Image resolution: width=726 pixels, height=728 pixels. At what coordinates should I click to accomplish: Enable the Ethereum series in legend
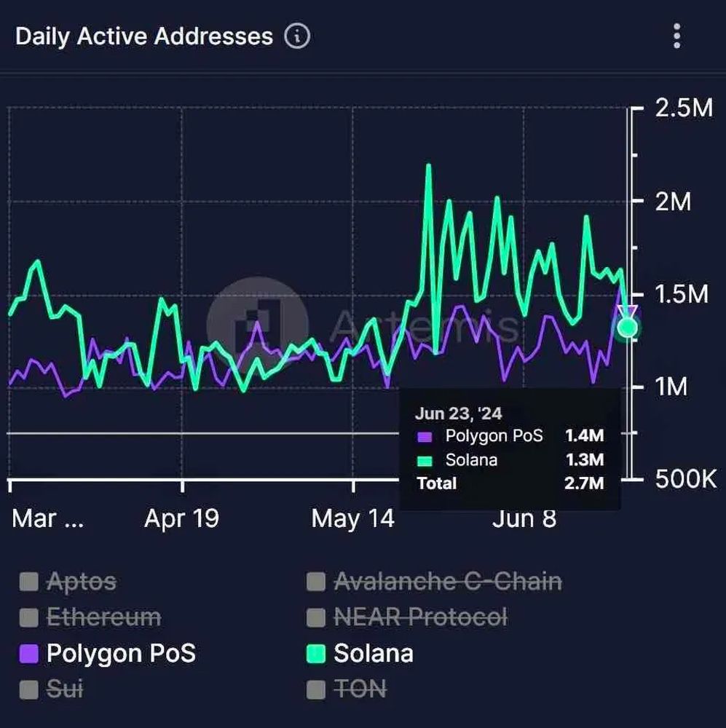pos(90,617)
